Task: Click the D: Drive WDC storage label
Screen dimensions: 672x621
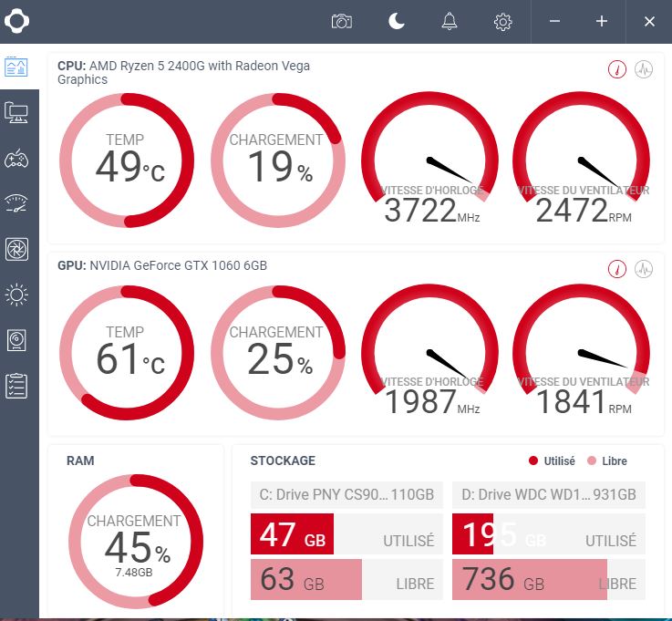Action: click(x=548, y=495)
